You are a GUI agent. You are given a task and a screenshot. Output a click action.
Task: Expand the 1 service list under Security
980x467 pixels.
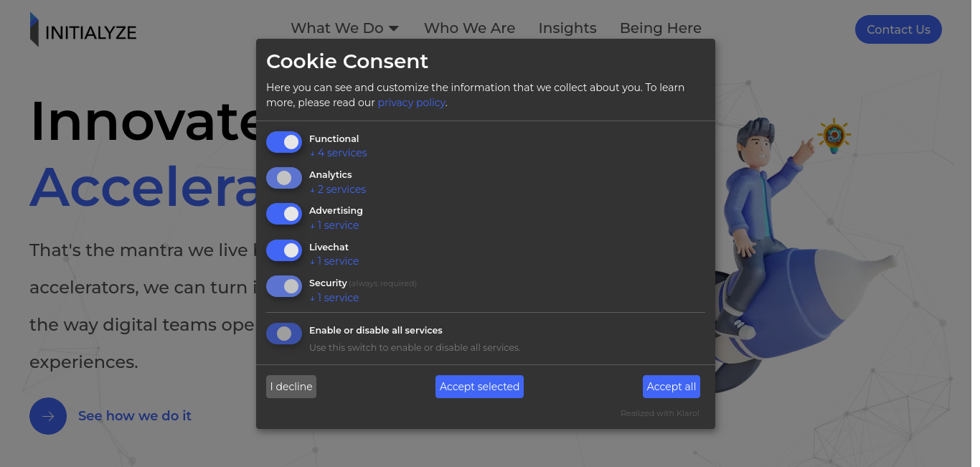click(x=334, y=298)
